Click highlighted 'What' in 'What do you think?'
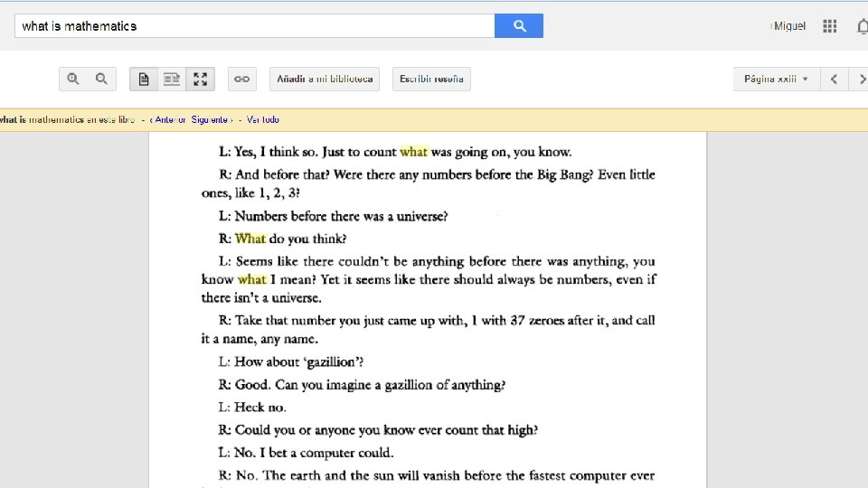The width and height of the screenshot is (868, 488). tap(250, 239)
